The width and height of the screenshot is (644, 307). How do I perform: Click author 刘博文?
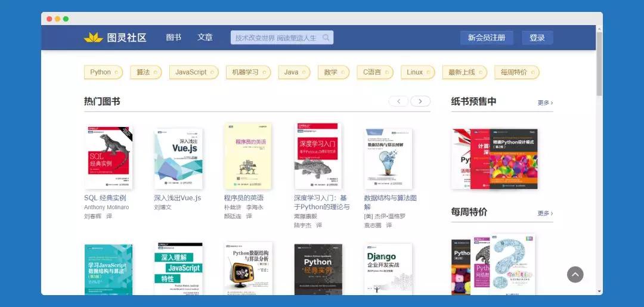[163, 207]
